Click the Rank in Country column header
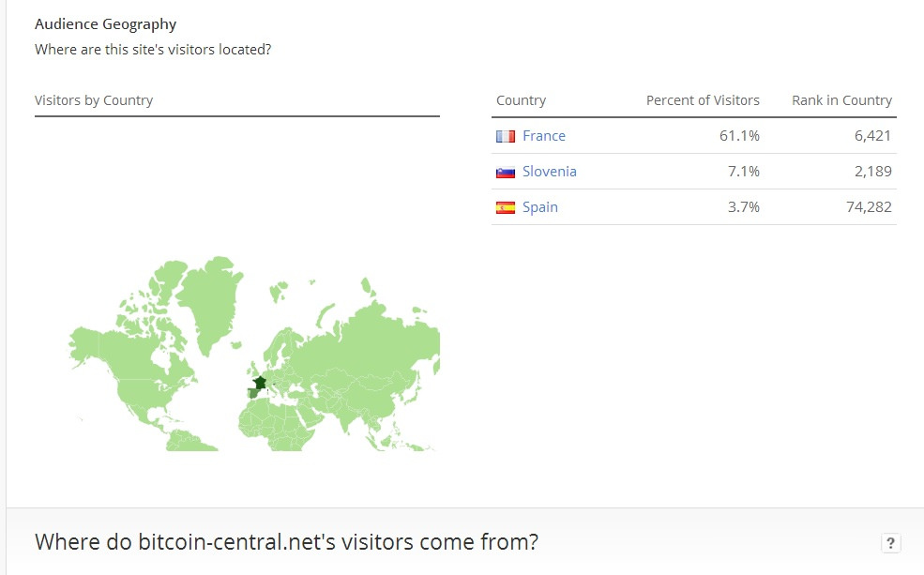 click(841, 100)
